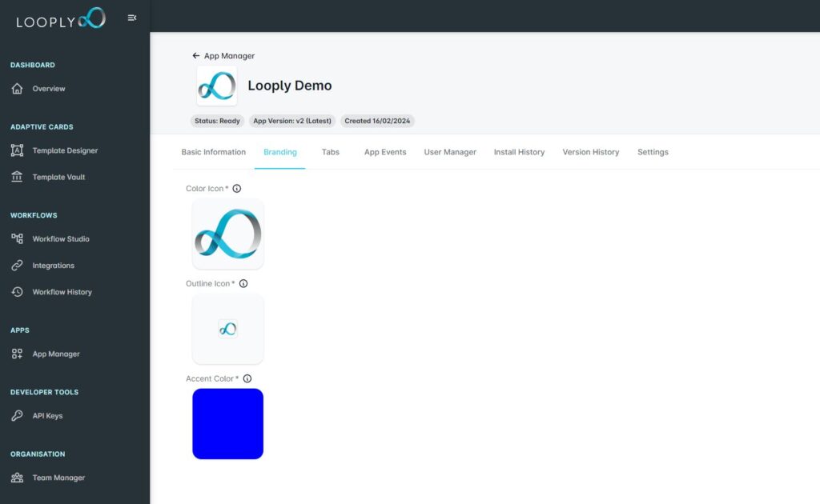Switch to the Basic Information tab

click(x=213, y=152)
